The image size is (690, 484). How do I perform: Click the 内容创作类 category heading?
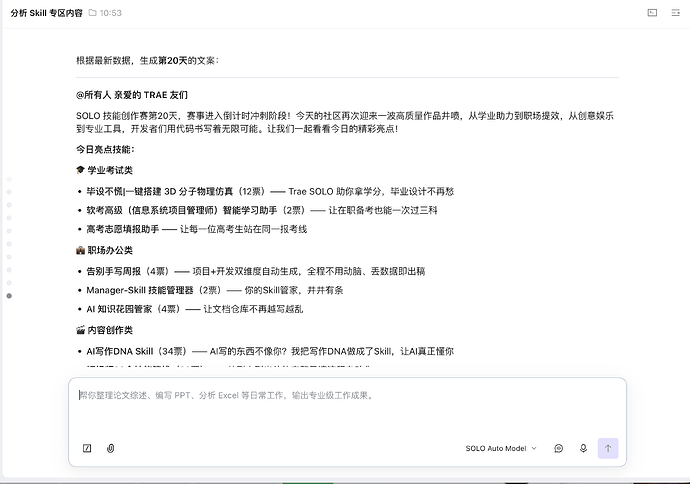(110, 330)
